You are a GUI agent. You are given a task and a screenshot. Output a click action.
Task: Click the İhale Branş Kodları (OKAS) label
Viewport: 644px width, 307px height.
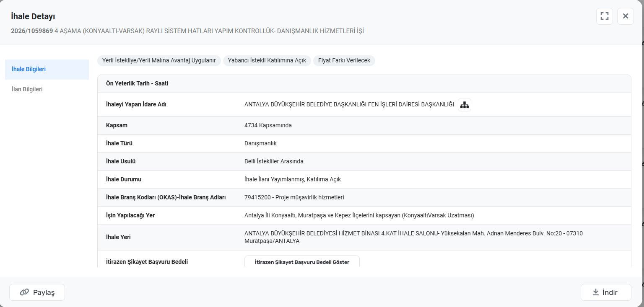pos(166,197)
